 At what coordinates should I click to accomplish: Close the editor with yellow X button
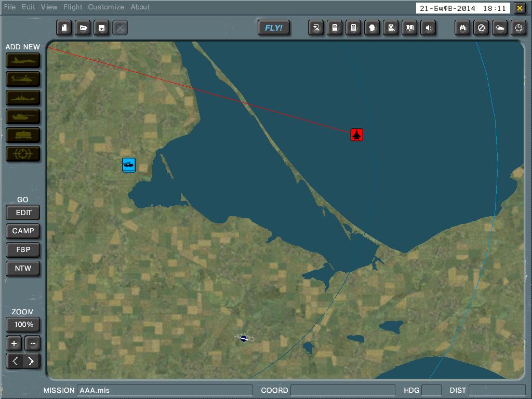520,8
